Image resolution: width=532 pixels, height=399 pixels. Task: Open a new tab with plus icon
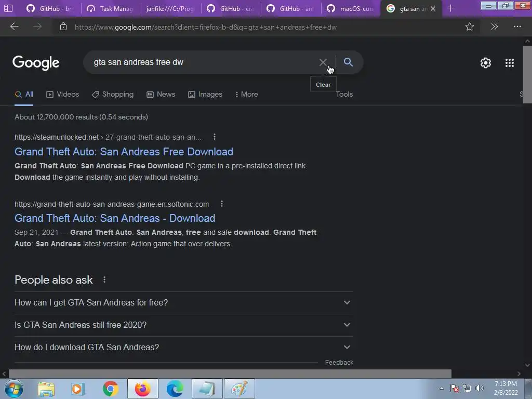click(x=450, y=8)
